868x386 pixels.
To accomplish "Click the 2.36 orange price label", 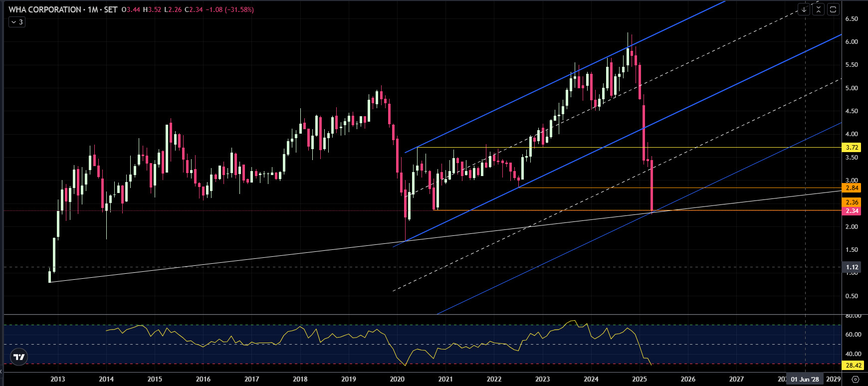I will coord(852,202).
